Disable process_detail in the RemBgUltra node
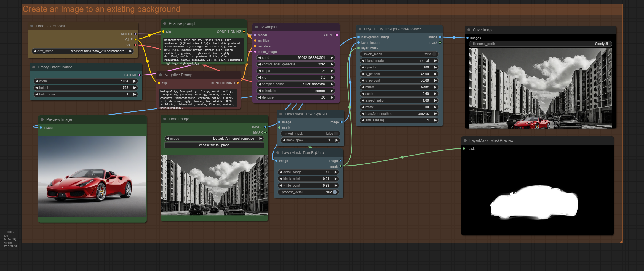Viewport: 644px width, 271px height. tap(308, 192)
